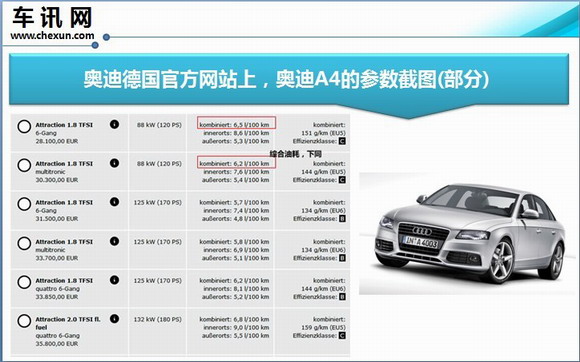Select the 33.850,00 EUR quattro 6-Gang radio button
580x362 pixels.
(x=24, y=282)
